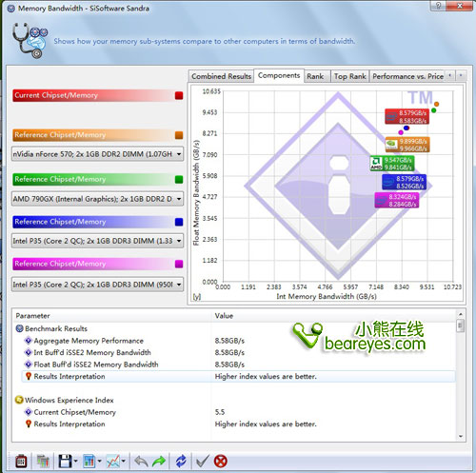
Task: Click the red Cancel X icon
Action: 221,461
